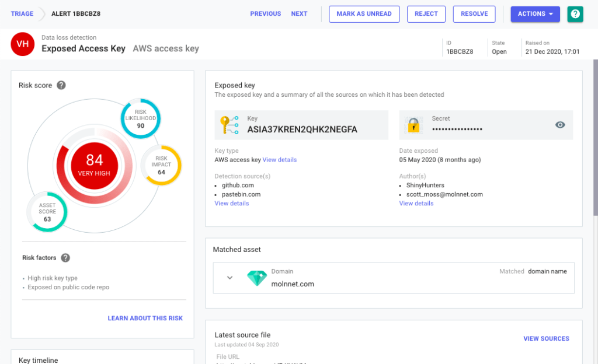Screen dimensions: 598x364
Task: Click the Latest source file heading
Action: click(x=242, y=335)
